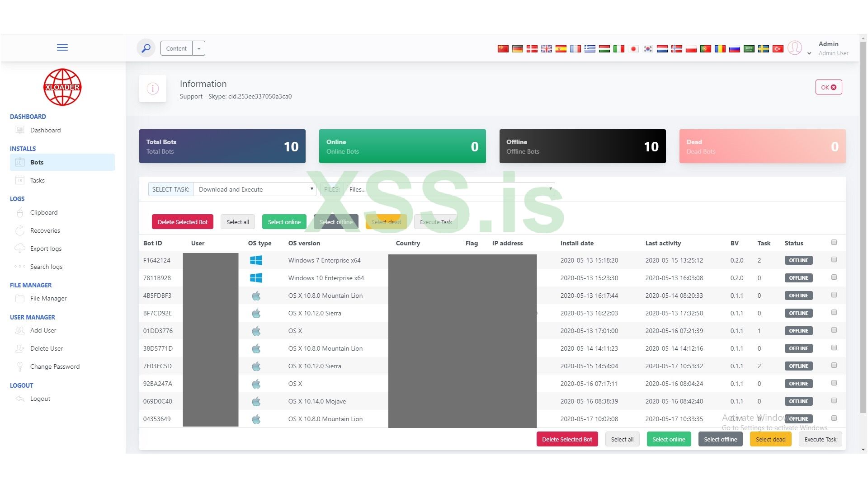Switch language via the German flag

[x=517, y=49]
